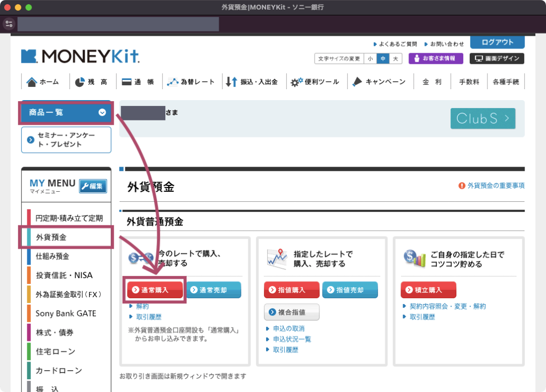This screenshot has height=392, width=546.
Task: Go to ホーム home menu
Action: pos(43,81)
